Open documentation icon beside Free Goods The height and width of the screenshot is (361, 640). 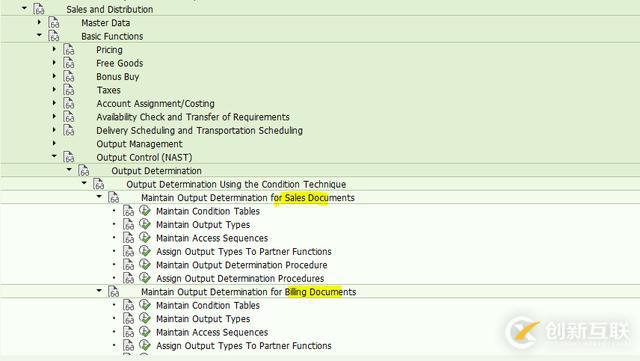69,63
